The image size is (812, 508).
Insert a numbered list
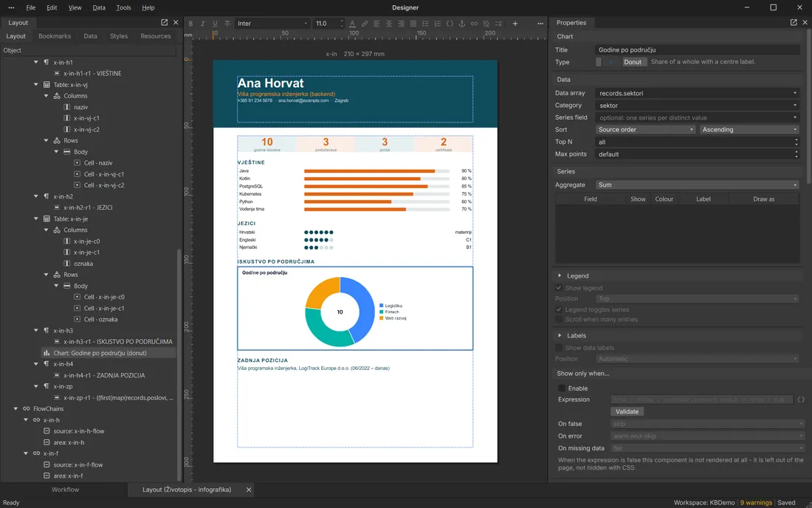click(438, 24)
